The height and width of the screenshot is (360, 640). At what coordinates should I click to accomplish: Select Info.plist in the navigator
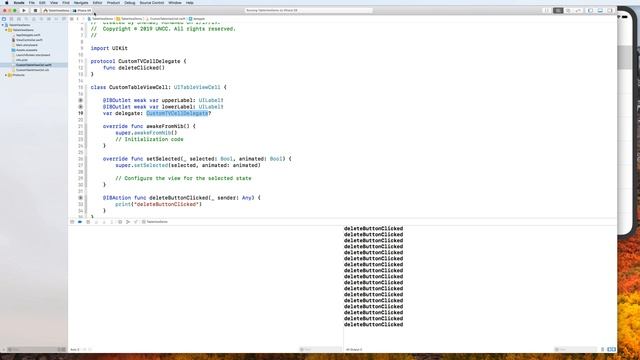point(22,60)
